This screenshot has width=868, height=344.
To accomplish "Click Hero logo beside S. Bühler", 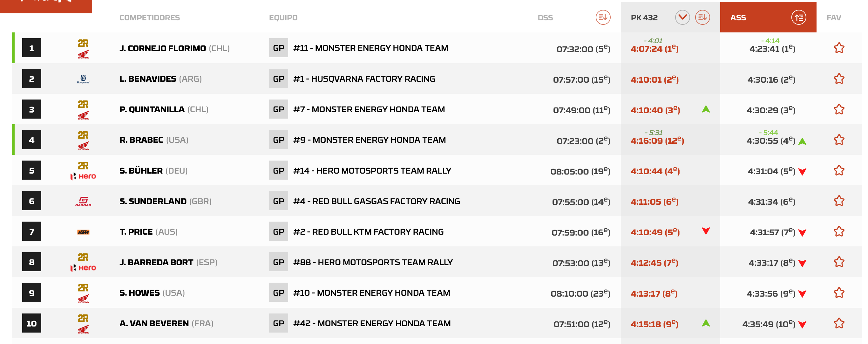I will click(x=83, y=176).
